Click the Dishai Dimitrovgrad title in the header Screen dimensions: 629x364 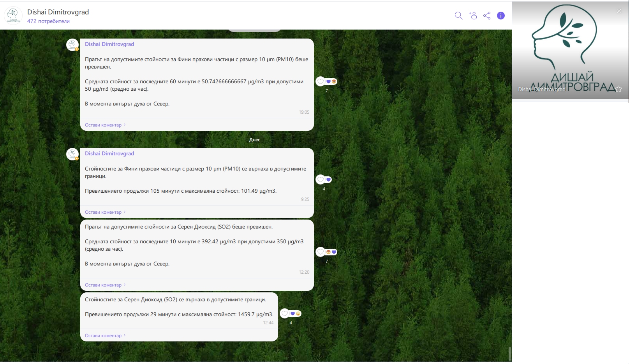click(58, 12)
